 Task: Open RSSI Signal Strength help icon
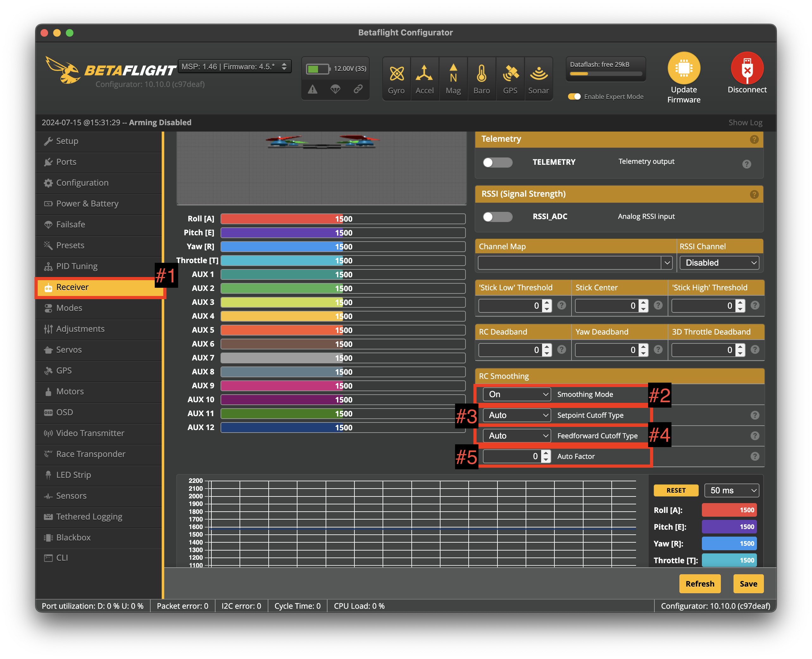pyautogui.click(x=754, y=194)
